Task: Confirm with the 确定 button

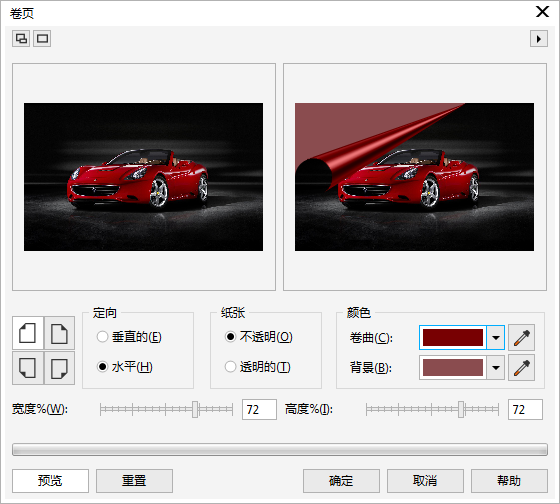Action: 341,481
